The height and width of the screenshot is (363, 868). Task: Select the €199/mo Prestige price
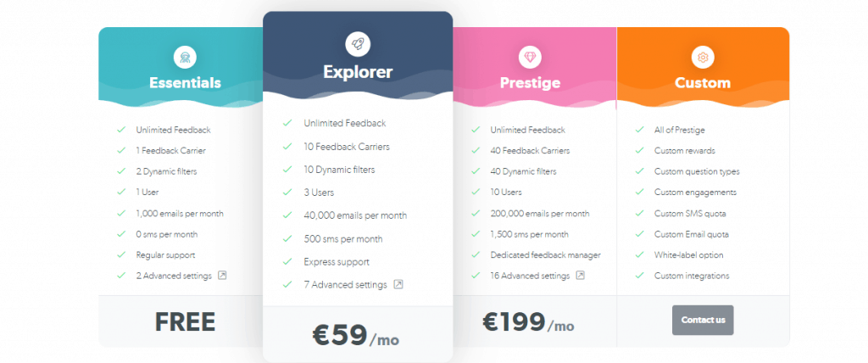[528, 322]
